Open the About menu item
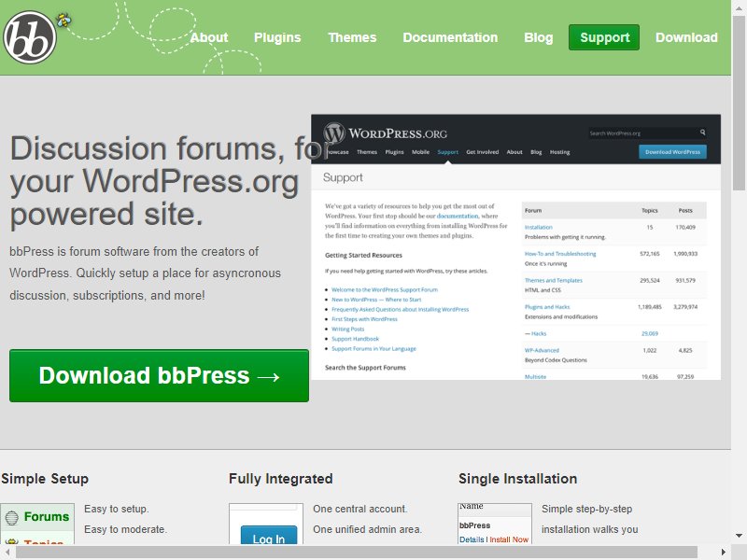Viewport: 747px width, 560px height. click(x=208, y=37)
